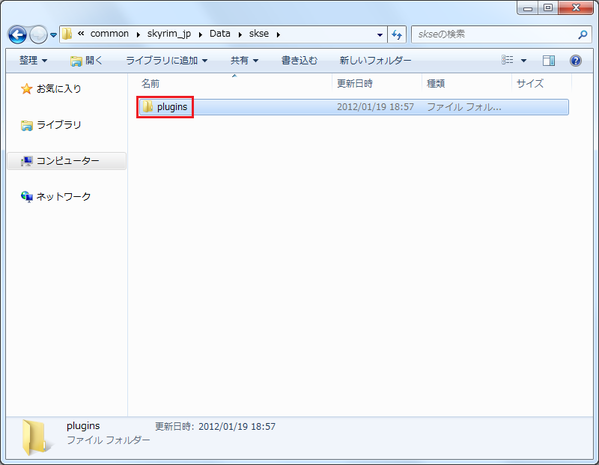Open the 整理 menu
The image size is (599, 465).
tap(33, 60)
